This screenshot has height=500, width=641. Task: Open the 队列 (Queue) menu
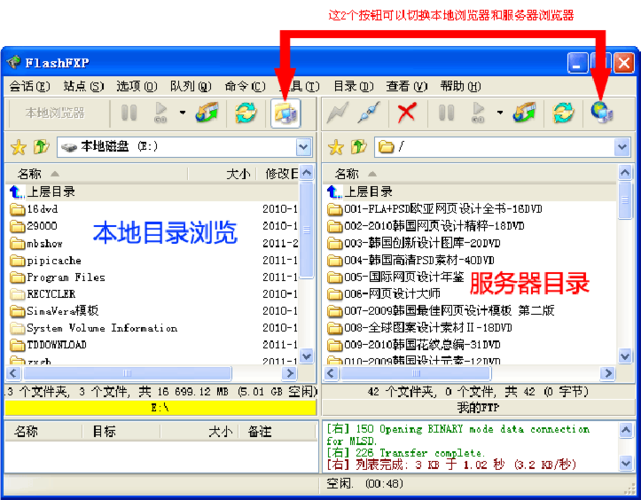tap(182, 86)
